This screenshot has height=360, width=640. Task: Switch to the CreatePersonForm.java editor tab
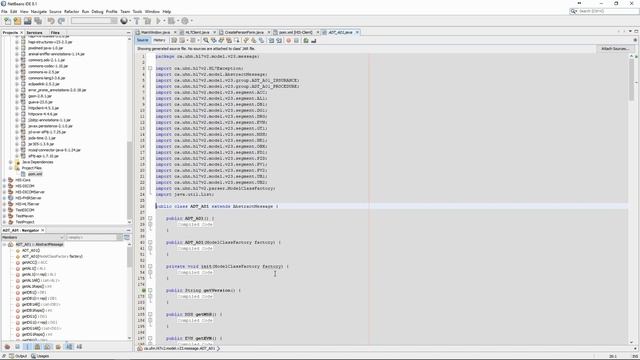pyautogui.click(x=244, y=32)
